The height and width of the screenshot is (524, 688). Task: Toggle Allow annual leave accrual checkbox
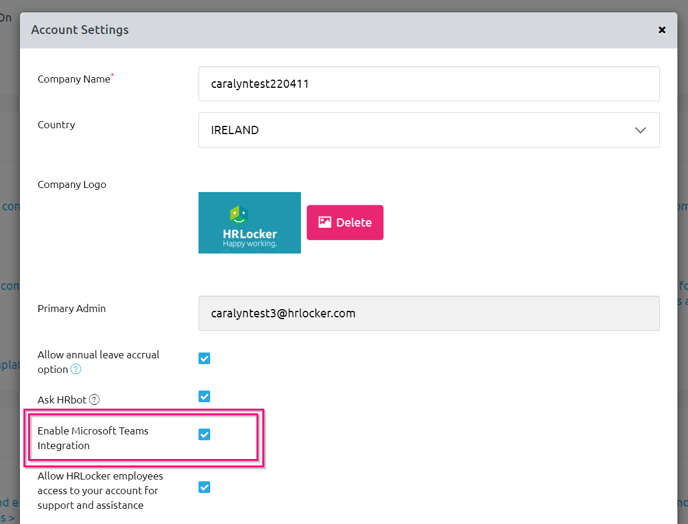[x=204, y=358]
